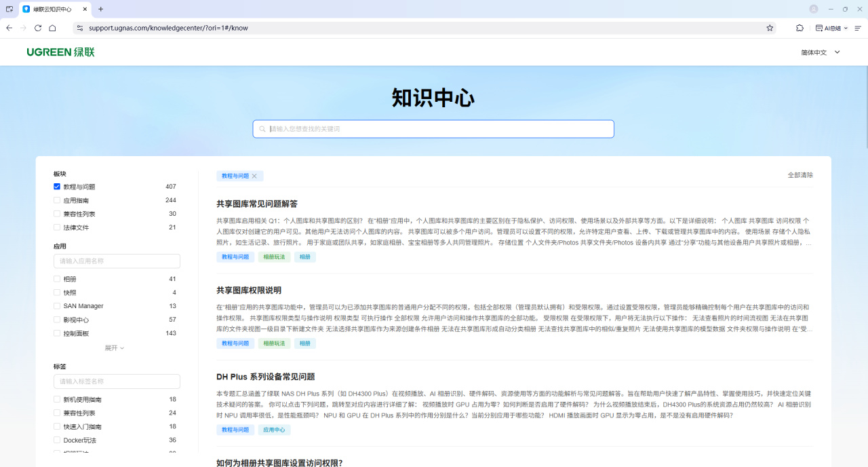Open article 如何为相册共享图库设置访问权限?
Screen dimensions: 868x467
point(279,463)
